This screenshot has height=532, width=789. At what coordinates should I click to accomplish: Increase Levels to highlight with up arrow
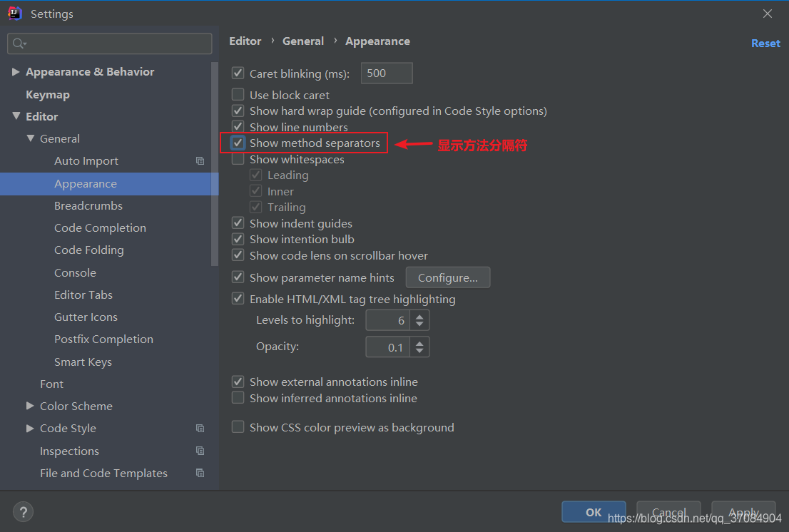pos(419,316)
